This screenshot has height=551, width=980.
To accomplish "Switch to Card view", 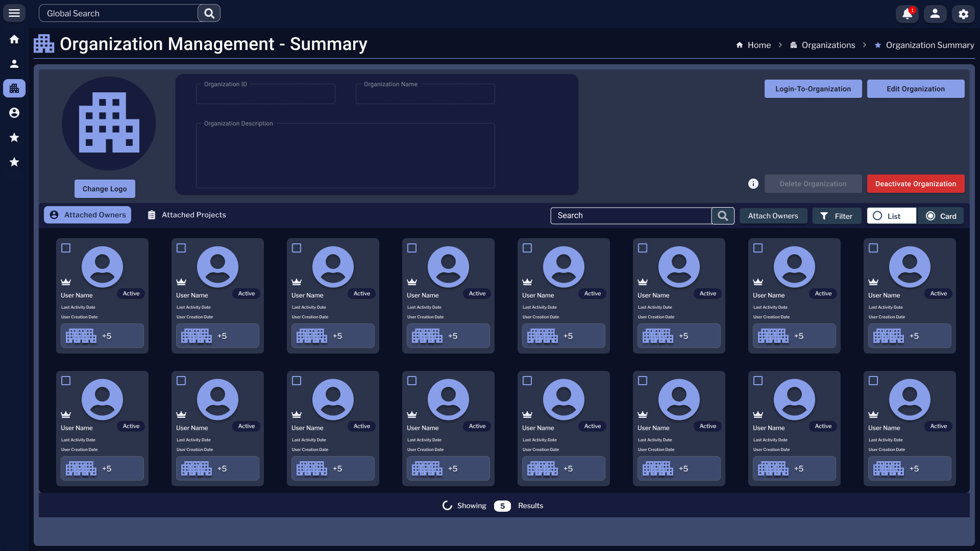I will point(941,216).
